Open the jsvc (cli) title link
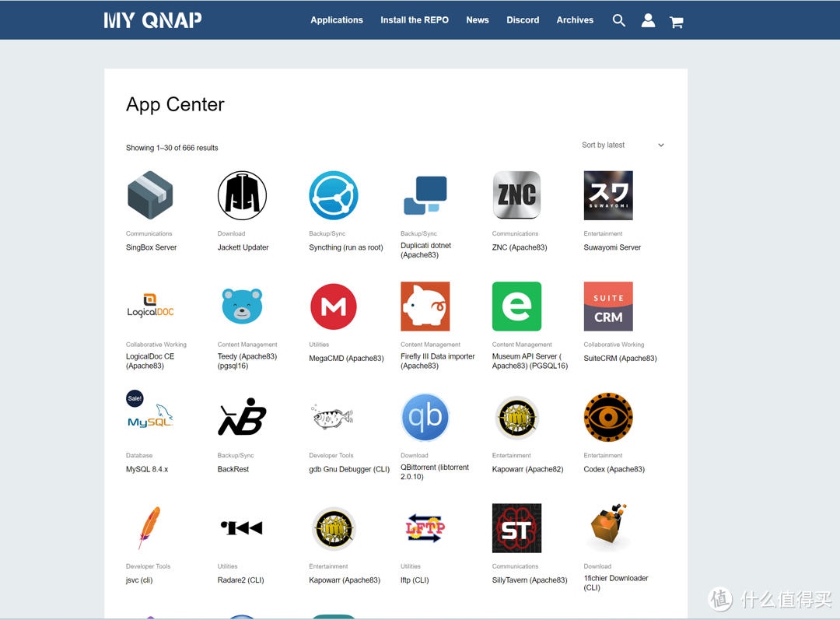This screenshot has width=840, height=620. click(x=139, y=580)
